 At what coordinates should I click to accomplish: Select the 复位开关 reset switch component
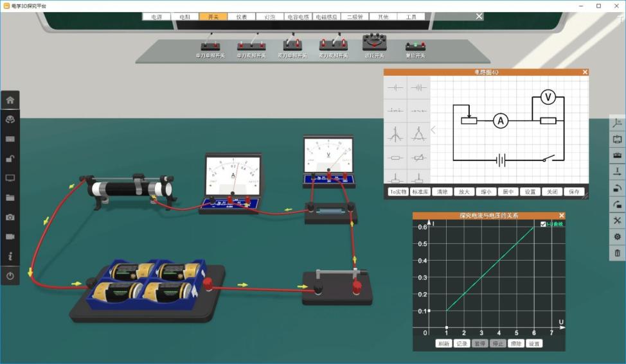415,47
